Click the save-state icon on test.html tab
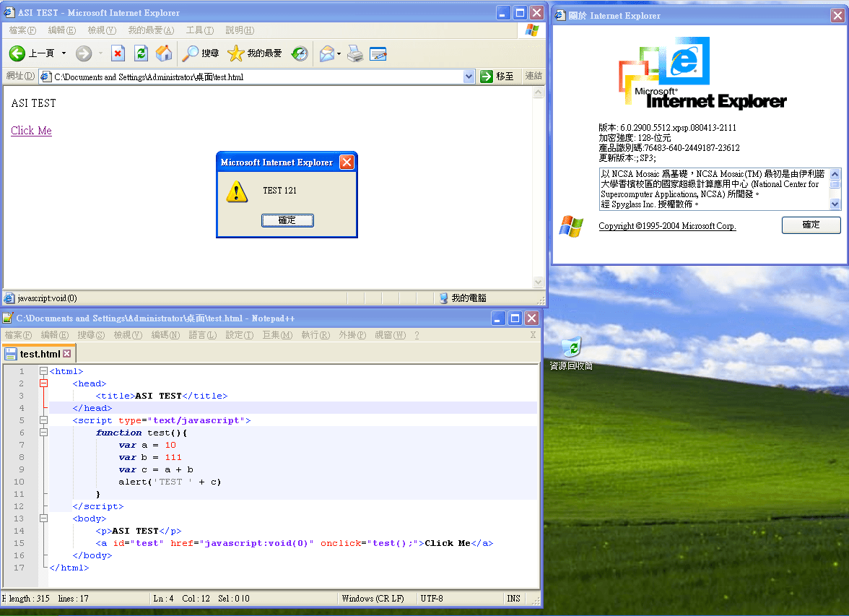Viewport: 849px width, 616px height. pyautogui.click(x=10, y=354)
